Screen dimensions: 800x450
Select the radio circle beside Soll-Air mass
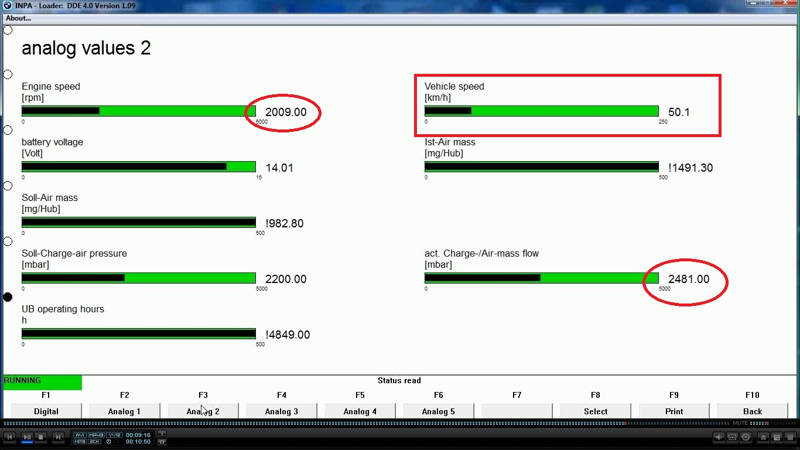pos(8,186)
